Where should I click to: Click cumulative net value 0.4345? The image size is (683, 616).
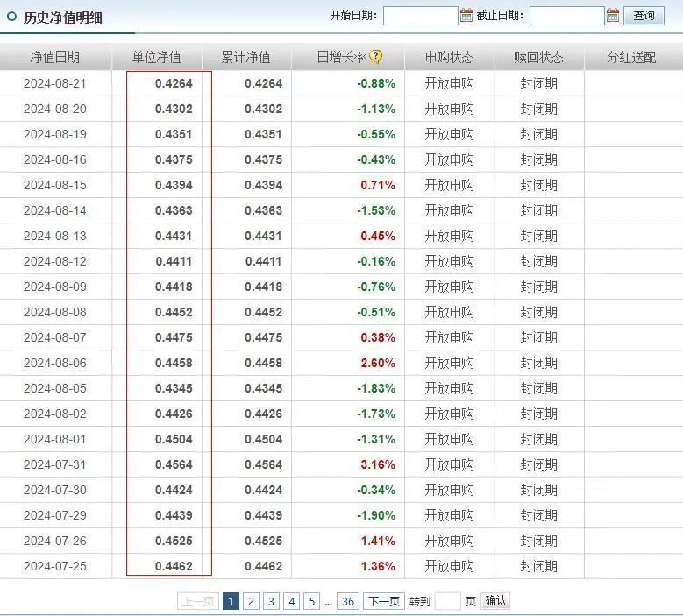(264, 388)
